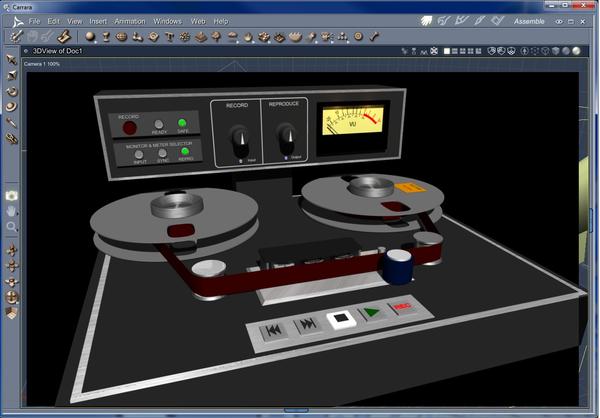Click the camera dolly control icon
This screenshot has width=600, height=418.
[12, 250]
